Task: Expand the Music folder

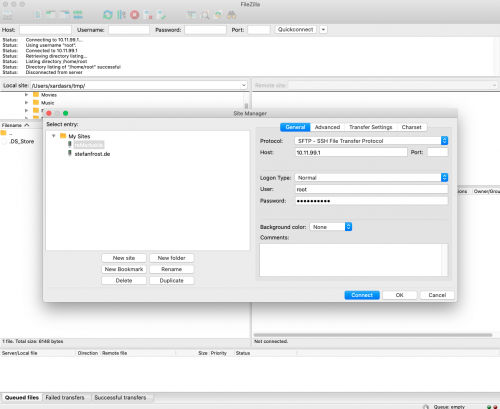Action: (x=26, y=103)
